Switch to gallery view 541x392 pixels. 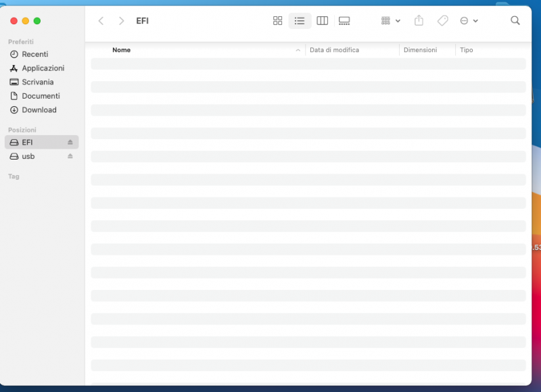pyautogui.click(x=344, y=21)
